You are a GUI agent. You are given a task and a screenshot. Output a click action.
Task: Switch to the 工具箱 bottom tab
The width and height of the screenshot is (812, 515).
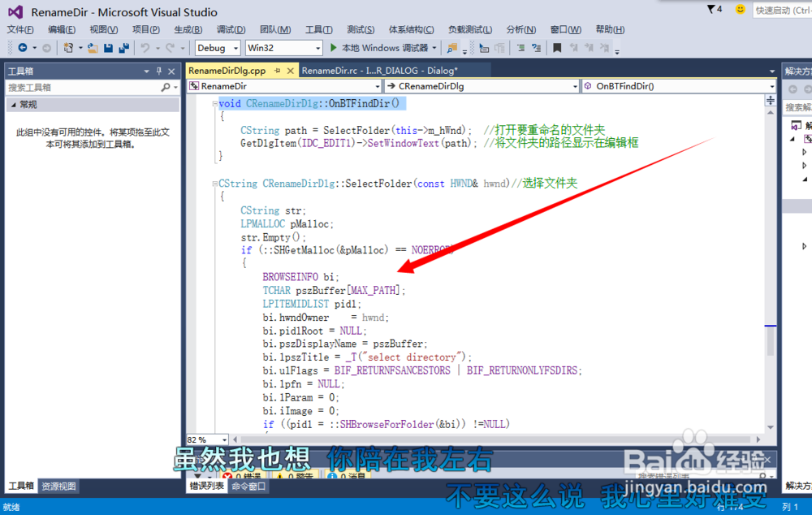21,486
